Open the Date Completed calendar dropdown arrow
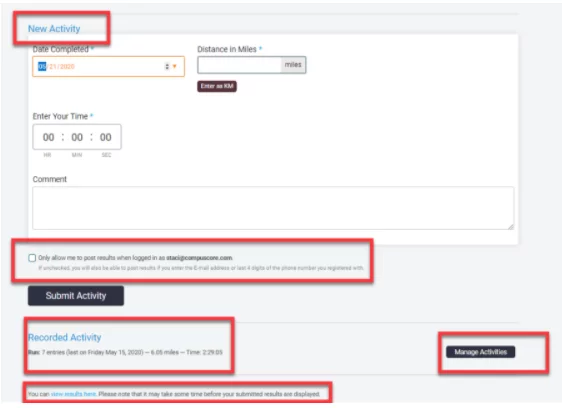The image size is (562, 408). point(175,67)
